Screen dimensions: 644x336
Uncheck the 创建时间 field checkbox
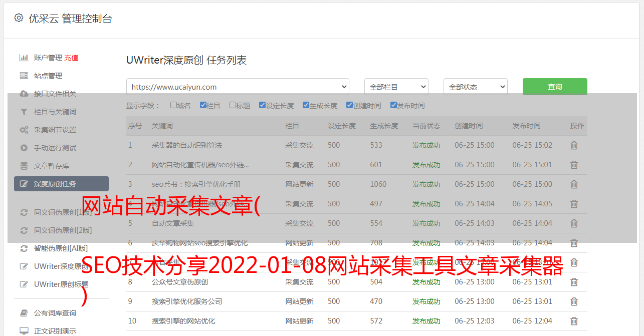[x=349, y=105]
